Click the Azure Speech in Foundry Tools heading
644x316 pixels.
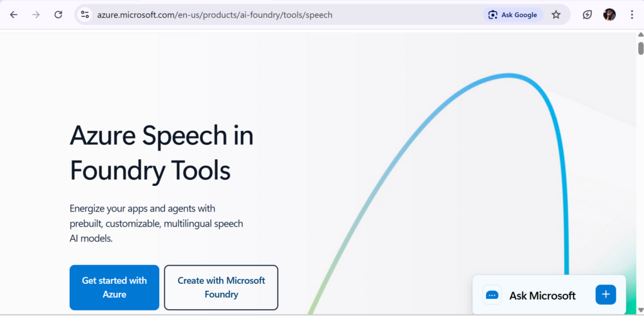[x=162, y=153]
